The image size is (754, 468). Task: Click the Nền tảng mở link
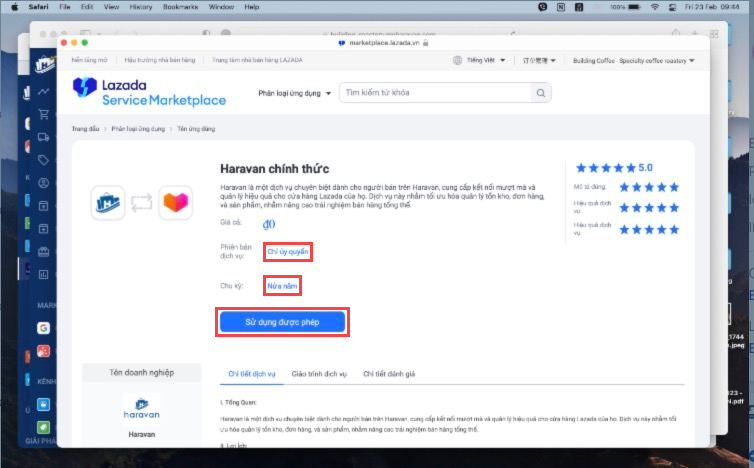pos(89,60)
